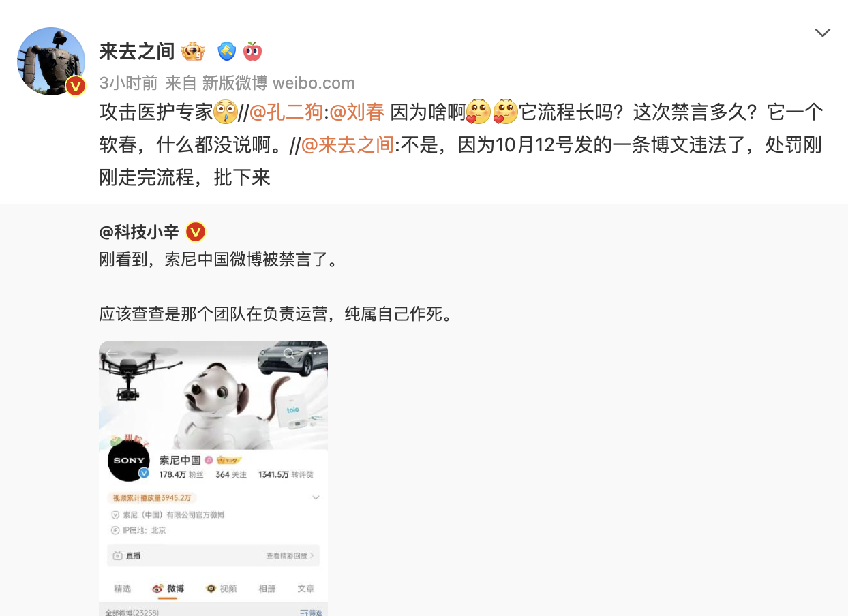Select the 视频 tab in the screenshot
848x616 pixels.
point(222,589)
